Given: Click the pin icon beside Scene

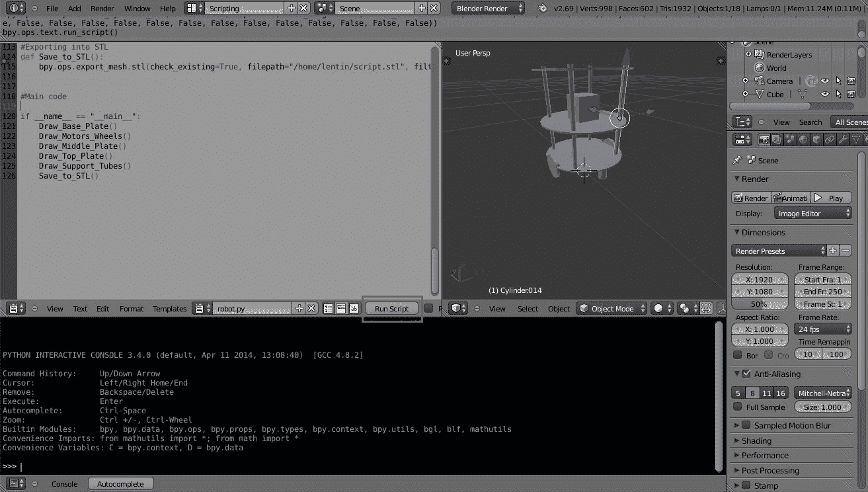Looking at the screenshot, I should point(737,161).
